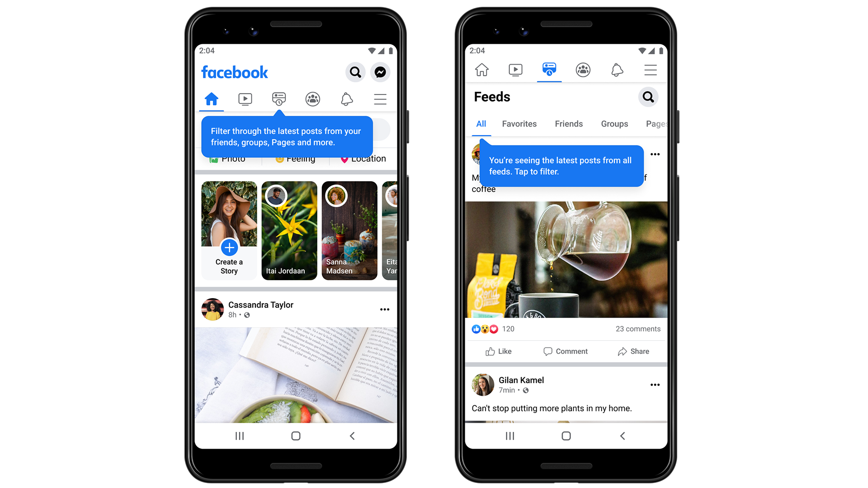Toggle the reaction selector on coffee post

pos(500,351)
